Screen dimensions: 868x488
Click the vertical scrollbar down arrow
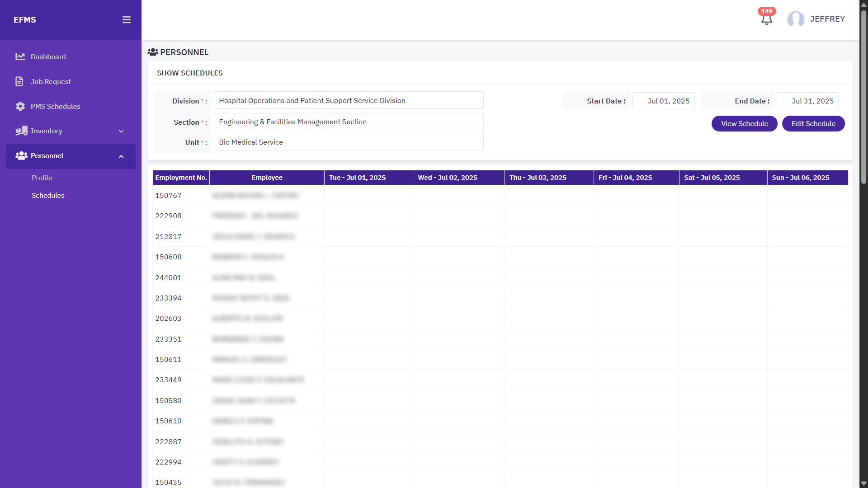(863, 483)
